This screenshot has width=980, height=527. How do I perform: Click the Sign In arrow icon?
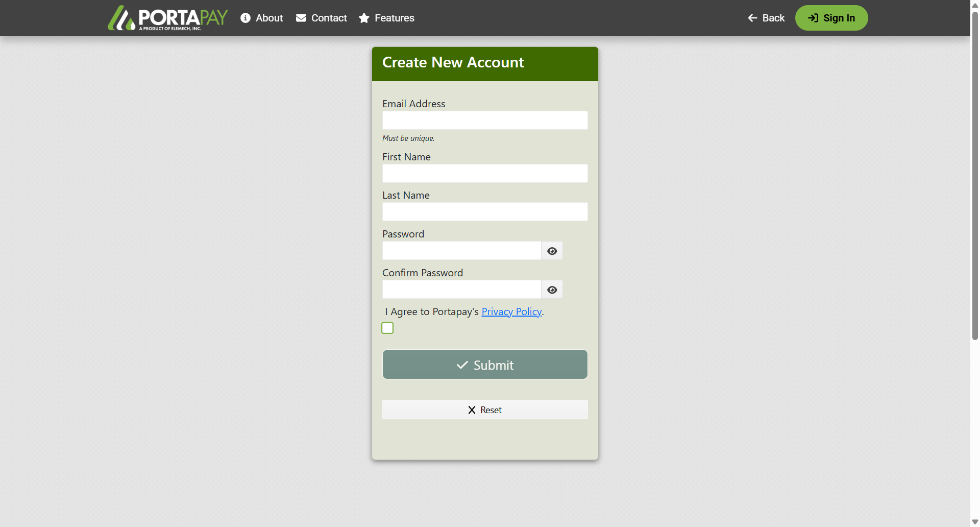tap(813, 18)
